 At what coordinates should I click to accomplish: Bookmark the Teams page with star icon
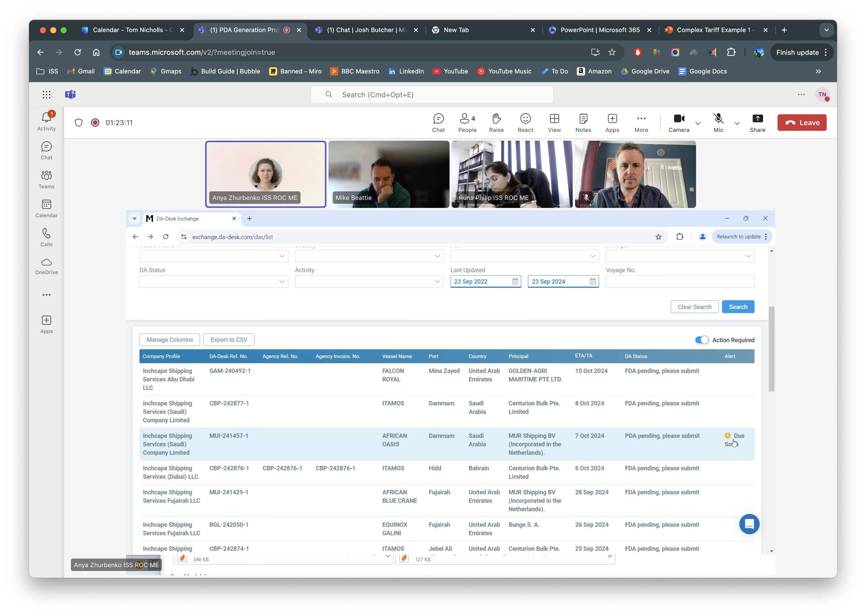(x=611, y=52)
